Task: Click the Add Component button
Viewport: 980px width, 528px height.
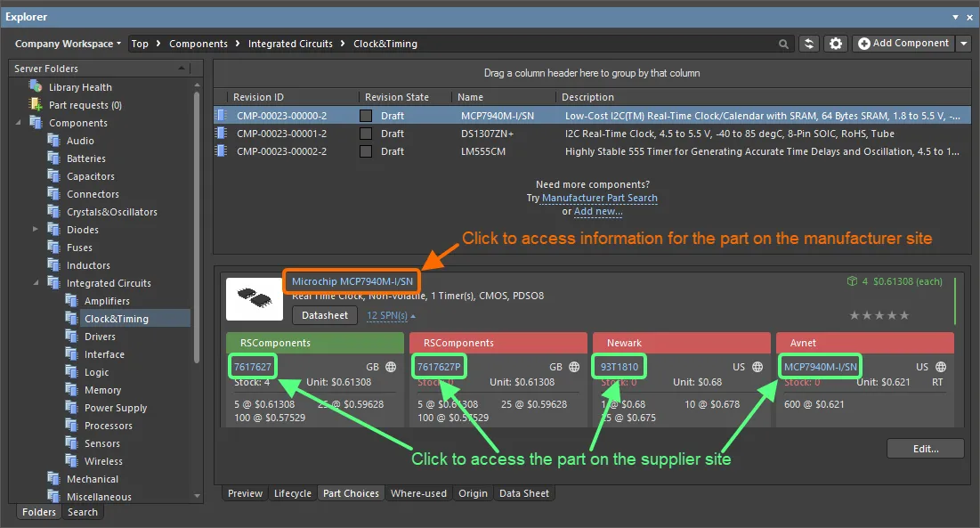Action: 903,43
